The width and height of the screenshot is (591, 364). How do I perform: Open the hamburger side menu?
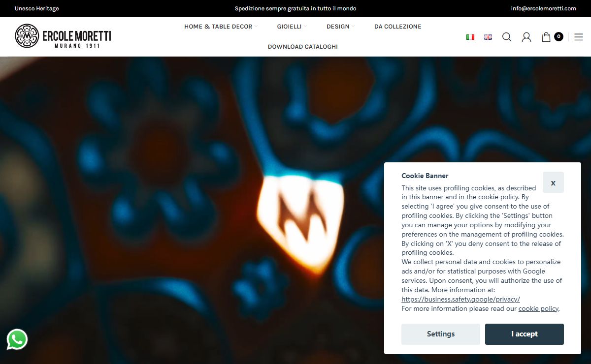coord(579,37)
